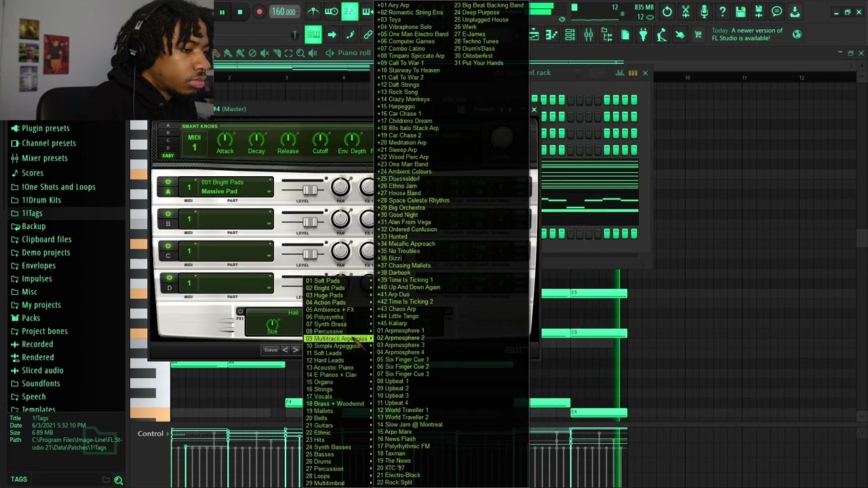Stop playback with the stop button

239,12
